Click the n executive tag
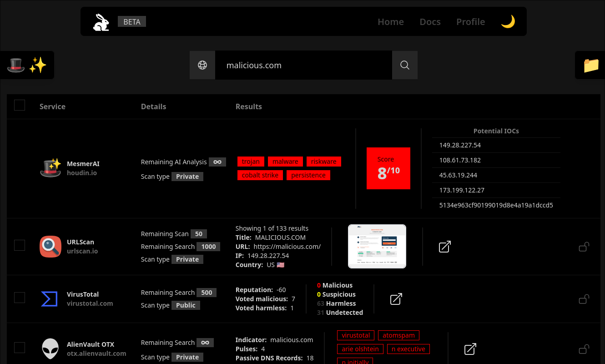The image size is (605, 364). tap(408, 349)
